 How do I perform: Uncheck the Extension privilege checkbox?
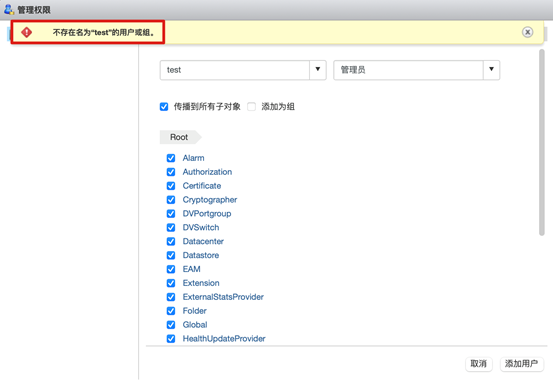(171, 283)
